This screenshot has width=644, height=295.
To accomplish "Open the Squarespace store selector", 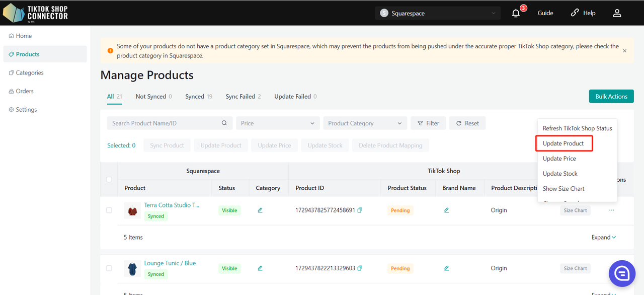I will 438,13.
